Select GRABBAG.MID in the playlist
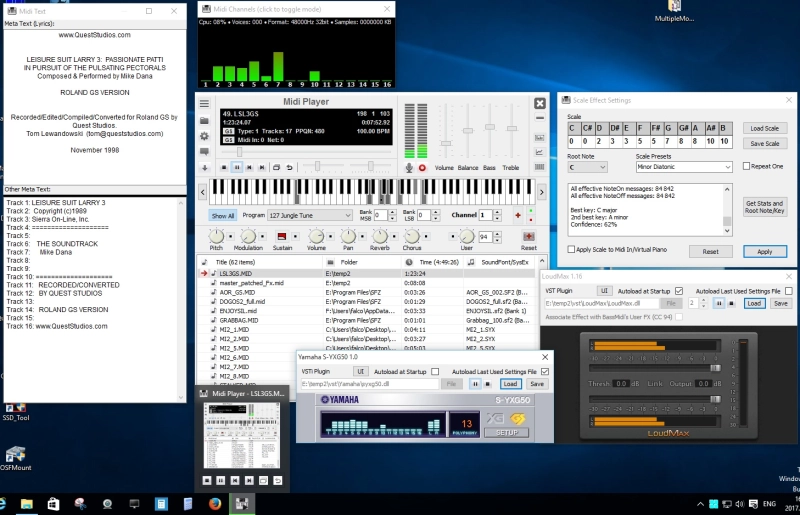Viewport: 800px width, 515px height. click(x=367, y=321)
